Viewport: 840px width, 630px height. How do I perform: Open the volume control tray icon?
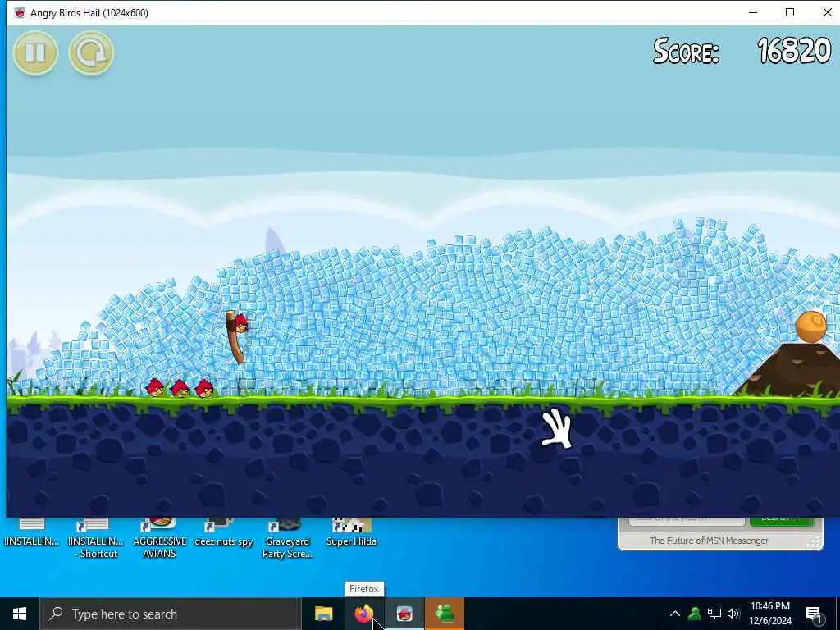[733, 614]
